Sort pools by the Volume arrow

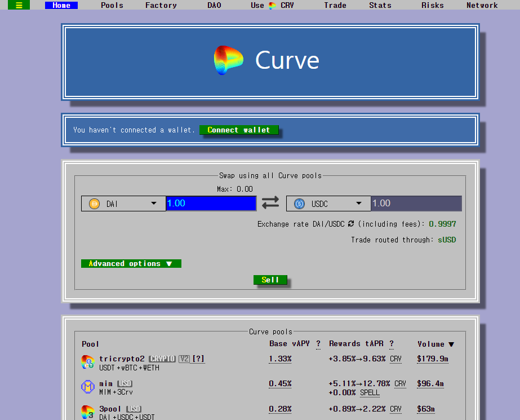tap(451, 344)
